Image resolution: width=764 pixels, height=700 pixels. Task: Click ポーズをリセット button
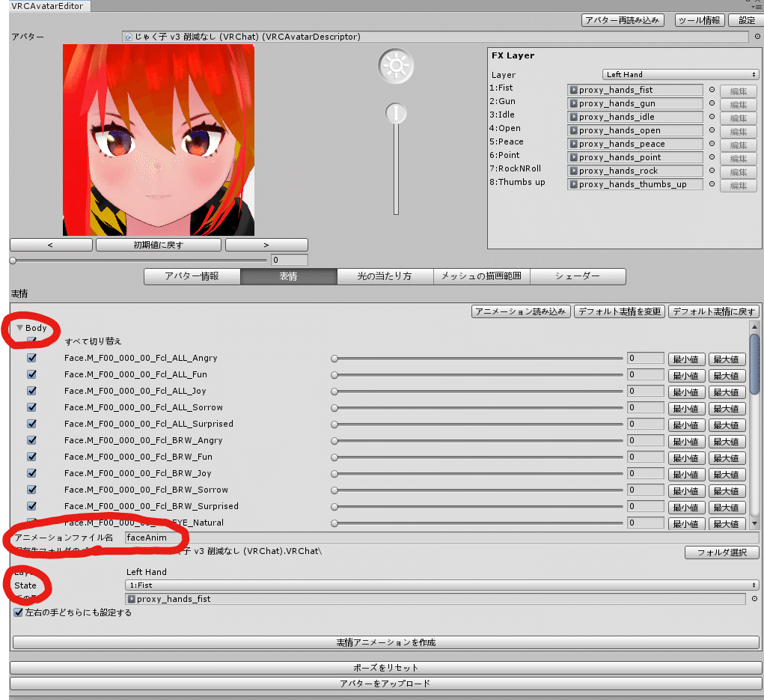coord(386,667)
